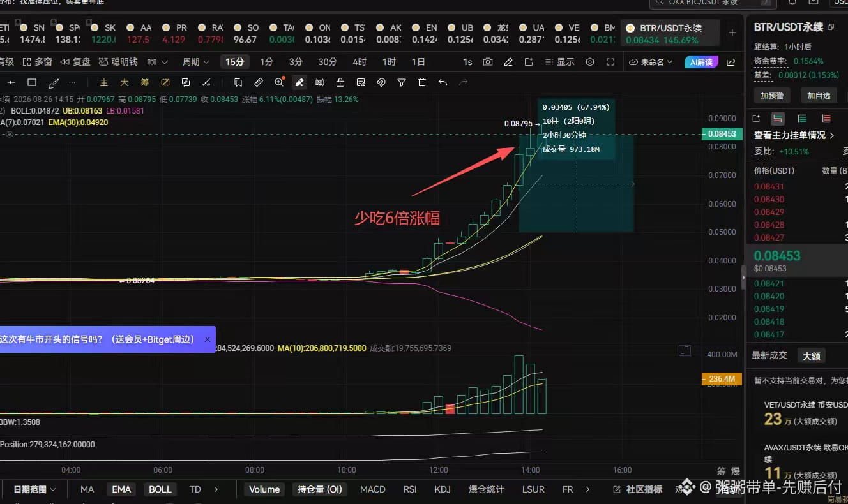Redo the last drawing action

[463, 82]
